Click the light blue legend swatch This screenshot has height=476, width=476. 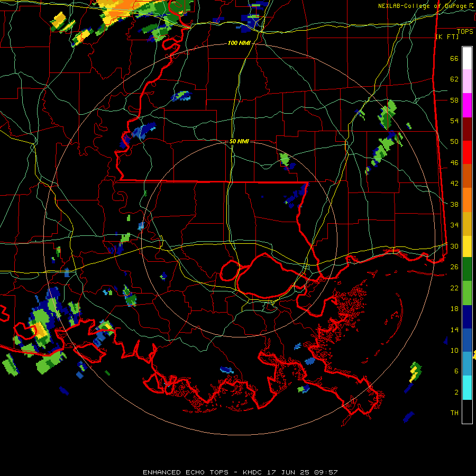pyautogui.click(x=467, y=363)
